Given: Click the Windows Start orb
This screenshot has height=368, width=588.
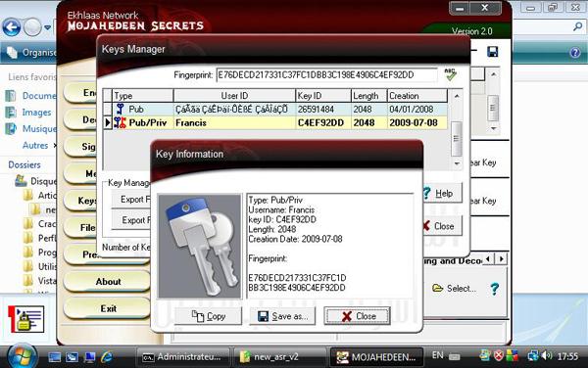Looking at the screenshot, I should tap(22, 356).
